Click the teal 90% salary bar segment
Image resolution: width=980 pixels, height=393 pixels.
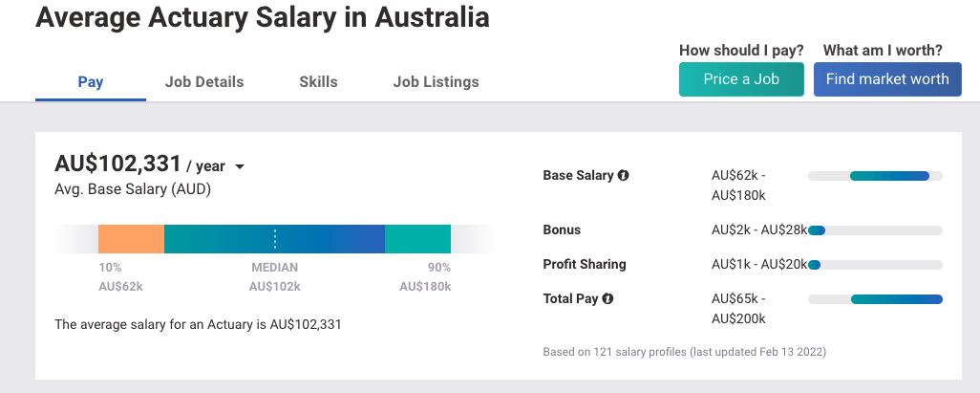click(x=417, y=238)
